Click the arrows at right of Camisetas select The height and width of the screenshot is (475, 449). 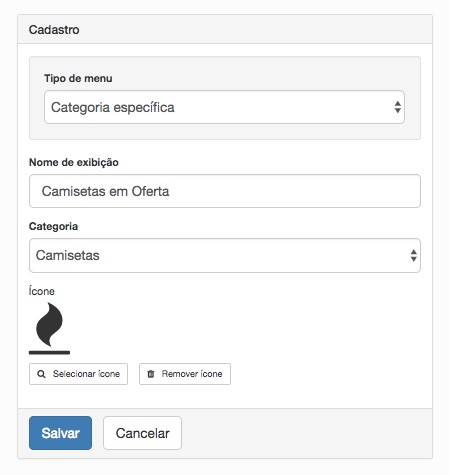(413, 255)
